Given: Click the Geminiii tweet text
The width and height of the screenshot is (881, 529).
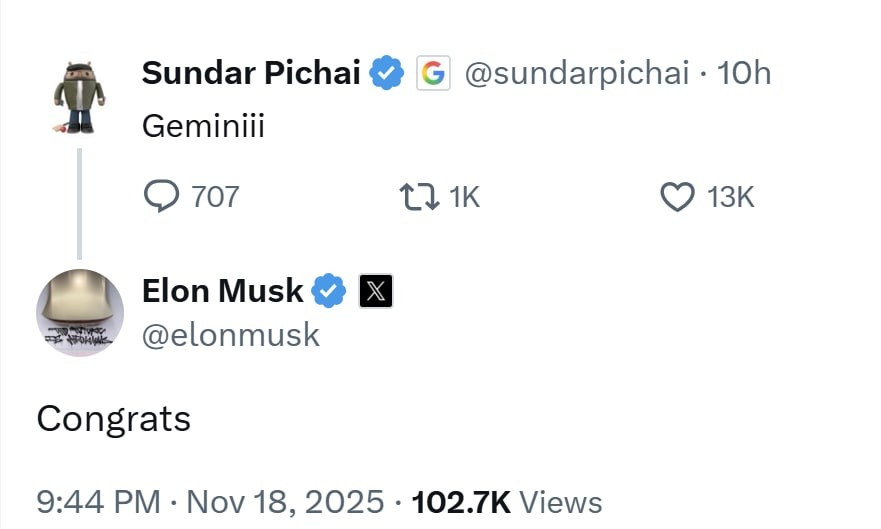Looking at the screenshot, I should pyautogui.click(x=203, y=127).
